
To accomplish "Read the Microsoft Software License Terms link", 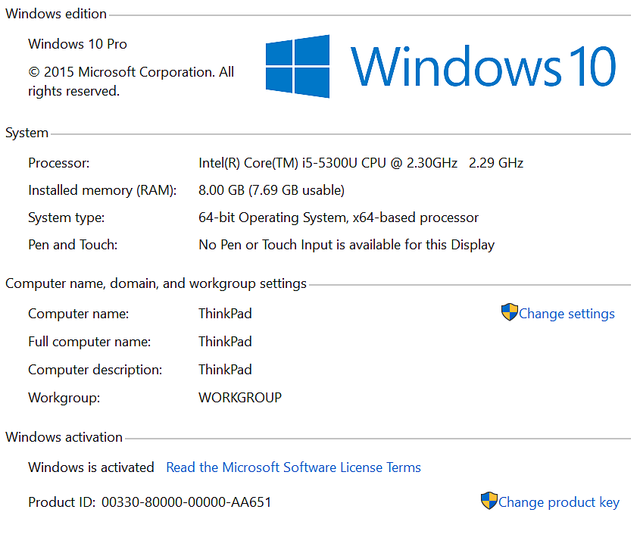I will (293, 467).
